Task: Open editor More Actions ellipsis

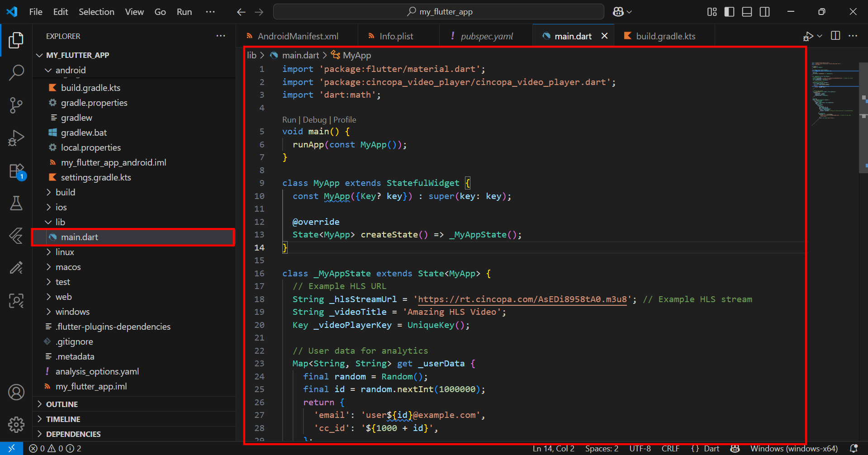Action: (x=853, y=36)
